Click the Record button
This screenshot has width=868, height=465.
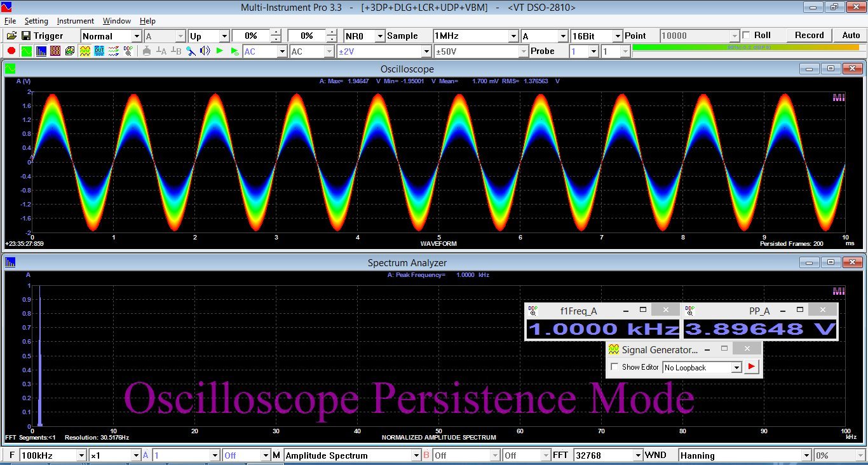pos(809,36)
